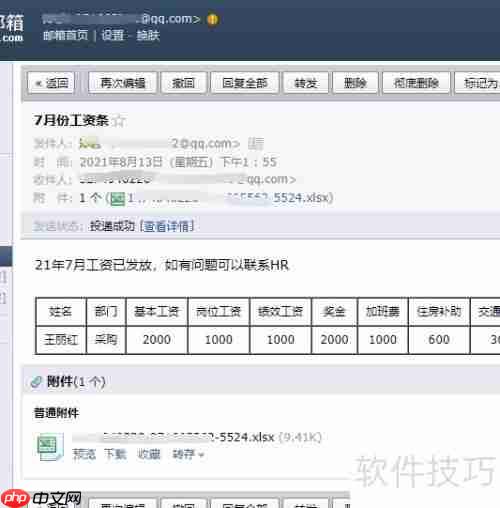Delete the email with 删除 button
The image size is (500, 508).
[x=355, y=83]
